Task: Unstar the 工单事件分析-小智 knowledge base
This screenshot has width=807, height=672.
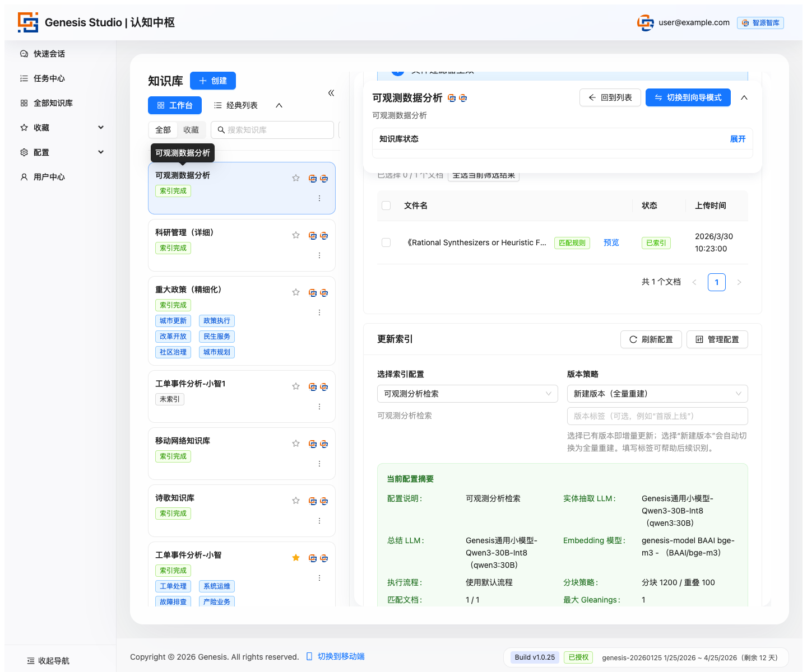Action: 296,558
